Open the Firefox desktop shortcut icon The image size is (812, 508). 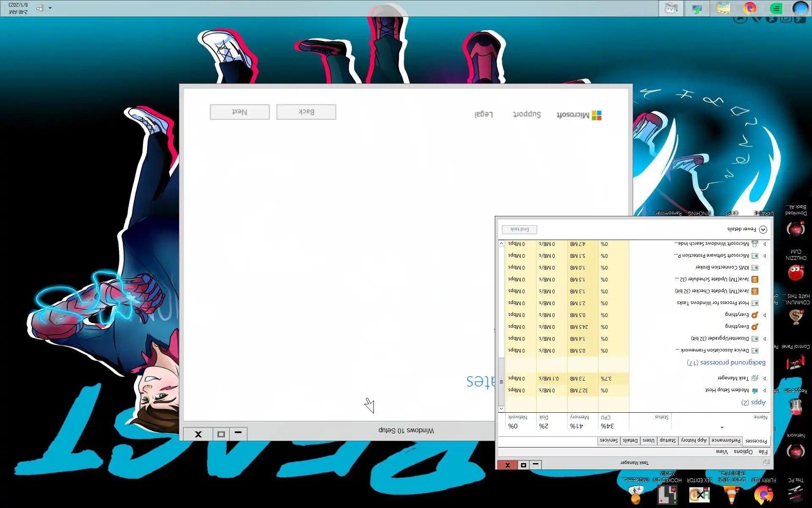tap(763, 494)
